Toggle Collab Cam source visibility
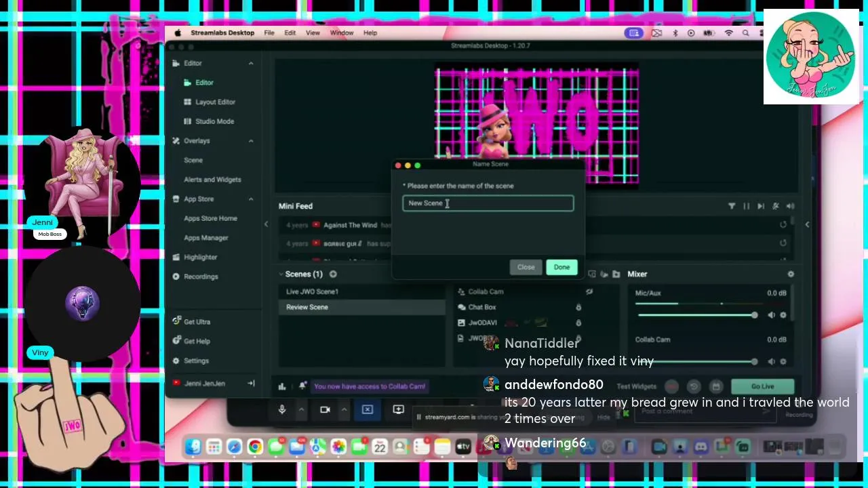 tap(589, 291)
